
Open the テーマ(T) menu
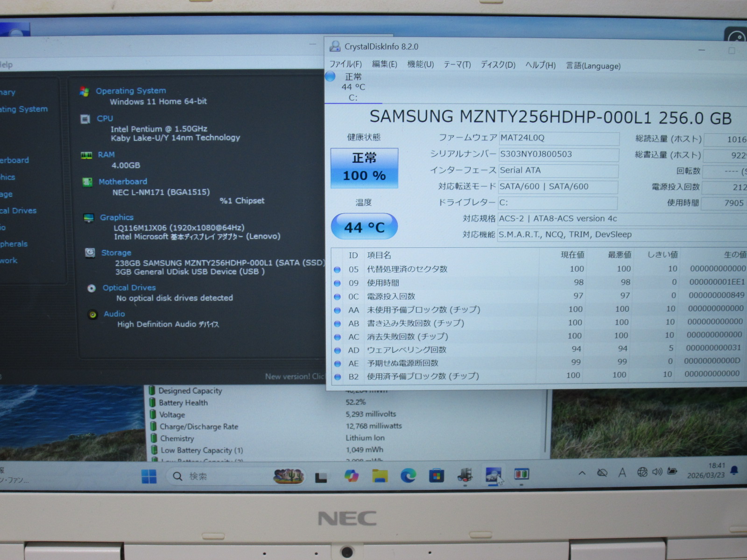click(457, 65)
